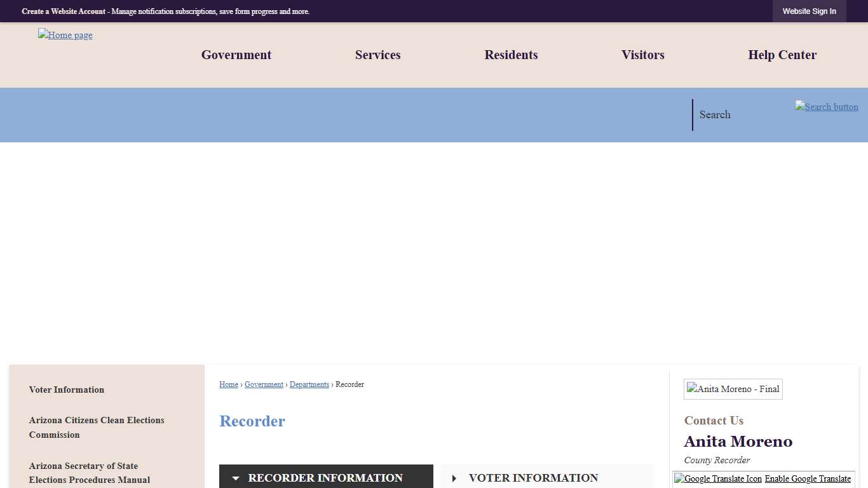This screenshot has width=868, height=488.
Task: Click the Search button icon
Action: [826, 107]
